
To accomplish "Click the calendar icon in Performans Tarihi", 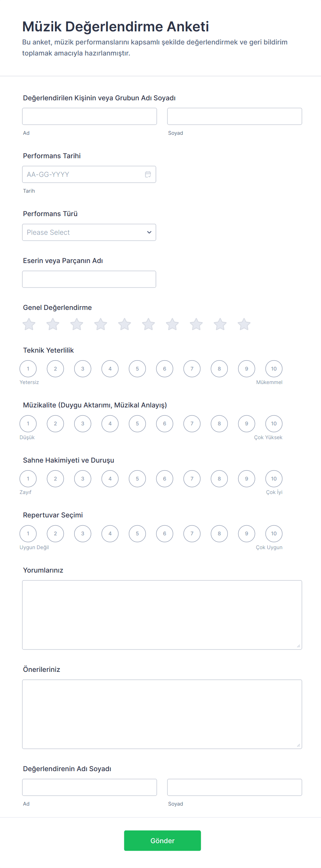I will point(148,174).
